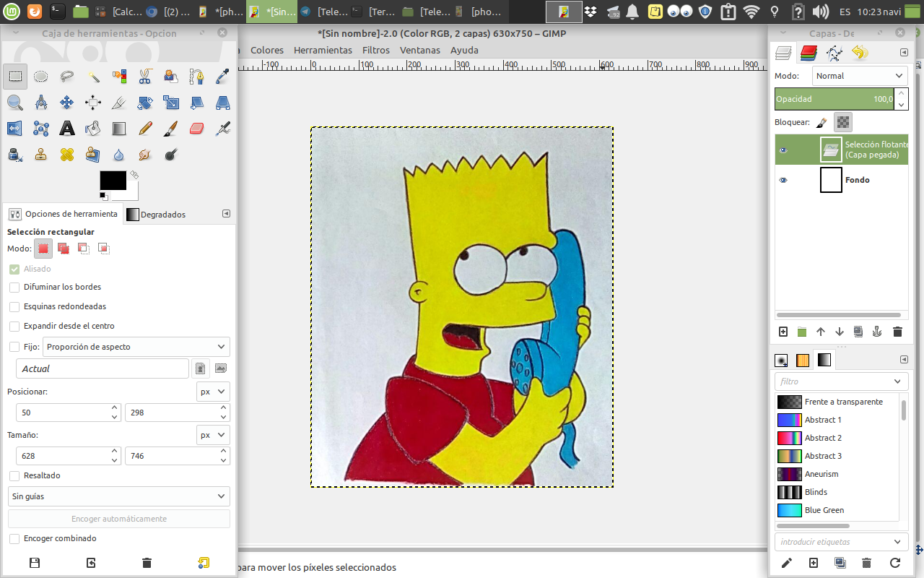Anchor the floating layer with the anchor icon
Viewport: 924px width, 578px height.
[x=878, y=332]
